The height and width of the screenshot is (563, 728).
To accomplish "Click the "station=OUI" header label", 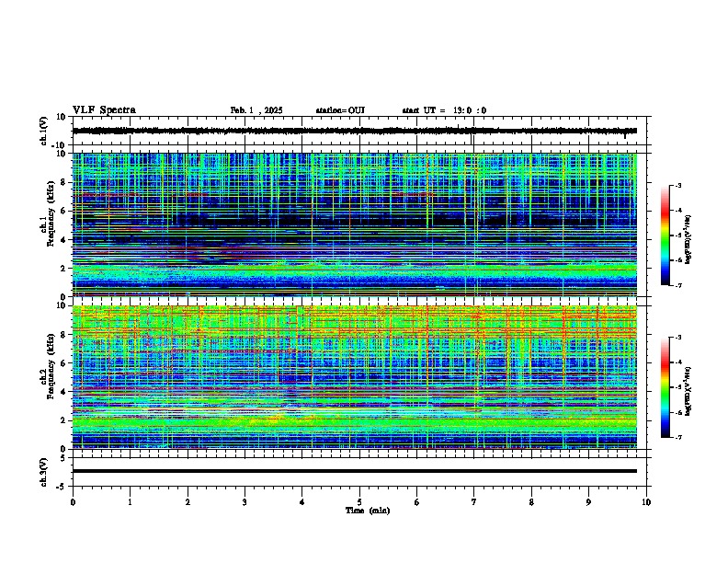I will click(x=340, y=110).
